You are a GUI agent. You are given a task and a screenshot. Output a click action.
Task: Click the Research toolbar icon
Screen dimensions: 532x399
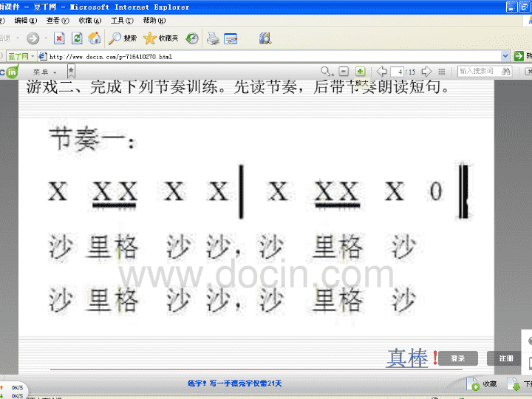tap(265, 38)
